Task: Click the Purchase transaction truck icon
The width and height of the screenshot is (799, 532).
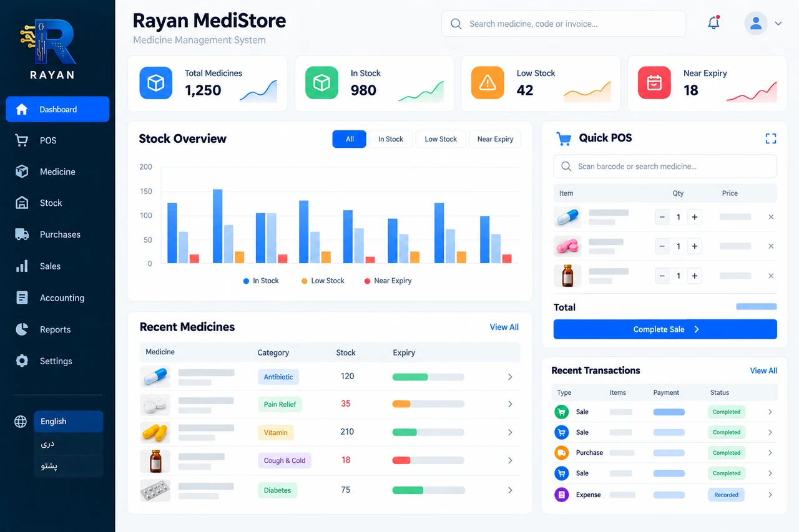Action: [562, 453]
